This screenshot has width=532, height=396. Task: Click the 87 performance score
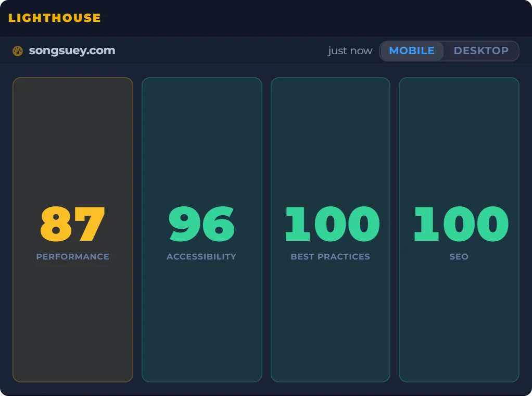click(72, 224)
